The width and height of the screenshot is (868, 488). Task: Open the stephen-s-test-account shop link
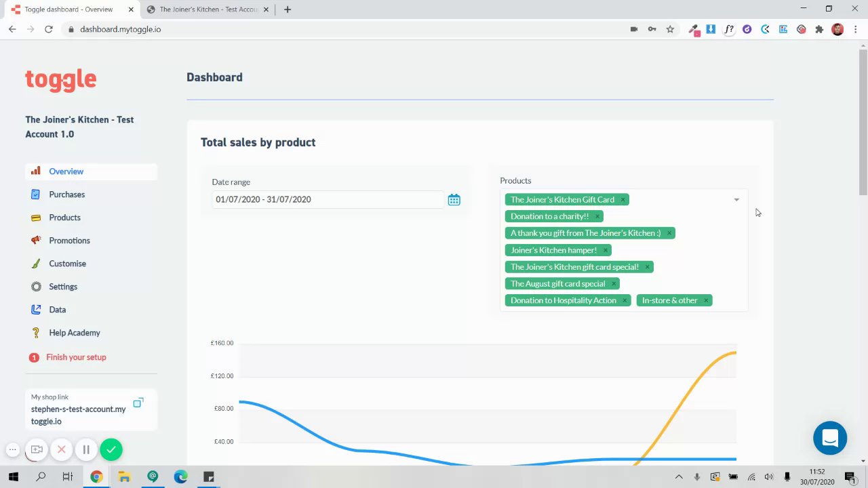(78, 415)
